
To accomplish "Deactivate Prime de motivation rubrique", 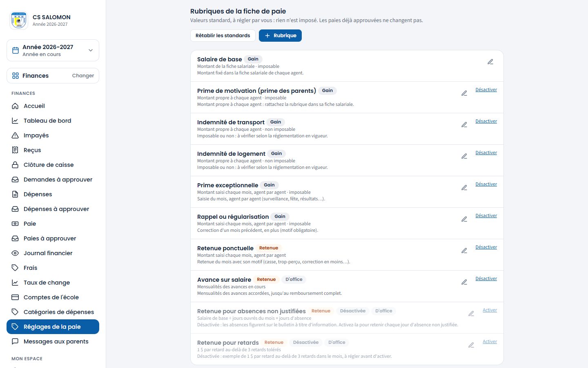I will click(486, 90).
